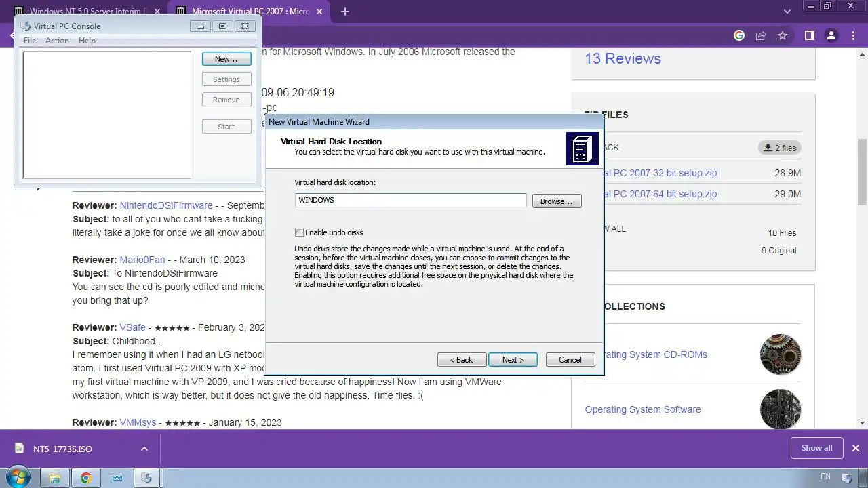Screen dimensions: 868x488
Task: Select the Microsoft Virtual PC 2007 tab
Action: (x=250, y=12)
